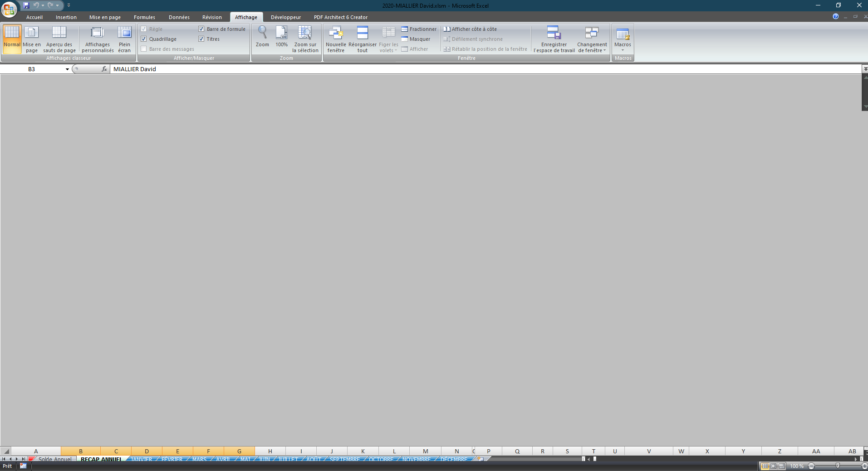Viewport: 868px width, 471px height.
Task: Click horizontal scrollbar right arrow
Action: 856,459
